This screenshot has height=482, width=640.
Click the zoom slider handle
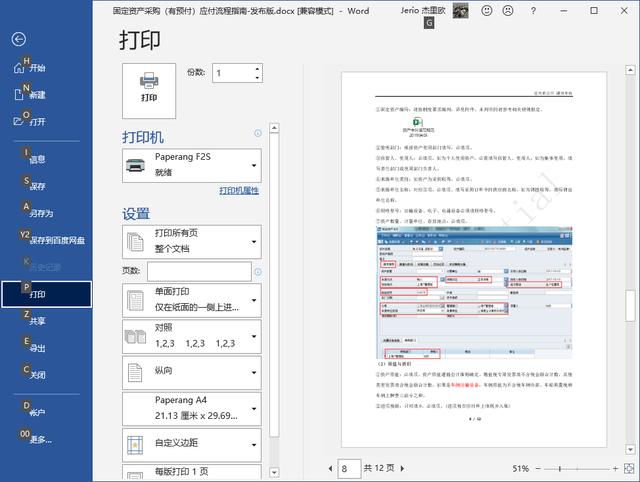click(x=560, y=469)
